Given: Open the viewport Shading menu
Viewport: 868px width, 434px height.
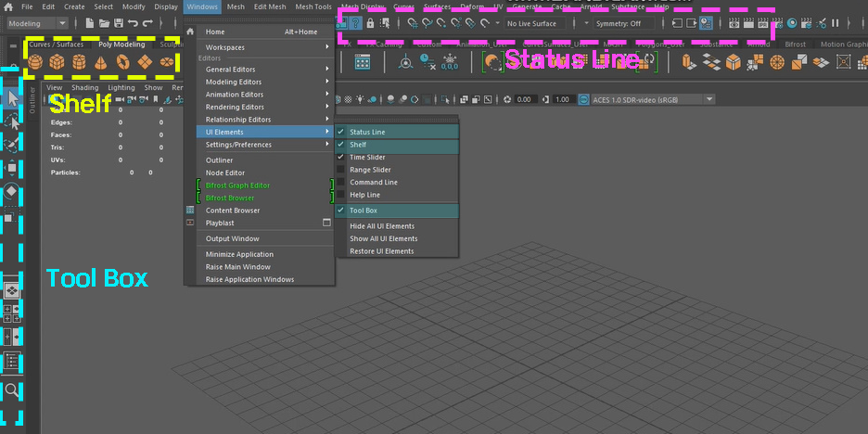Looking at the screenshot, I should [84, 87].
